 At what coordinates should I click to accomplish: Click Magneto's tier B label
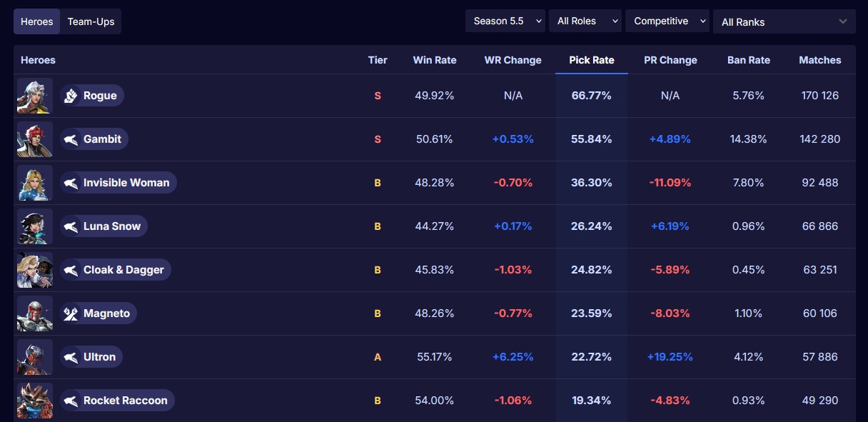(x=378, y=313)
